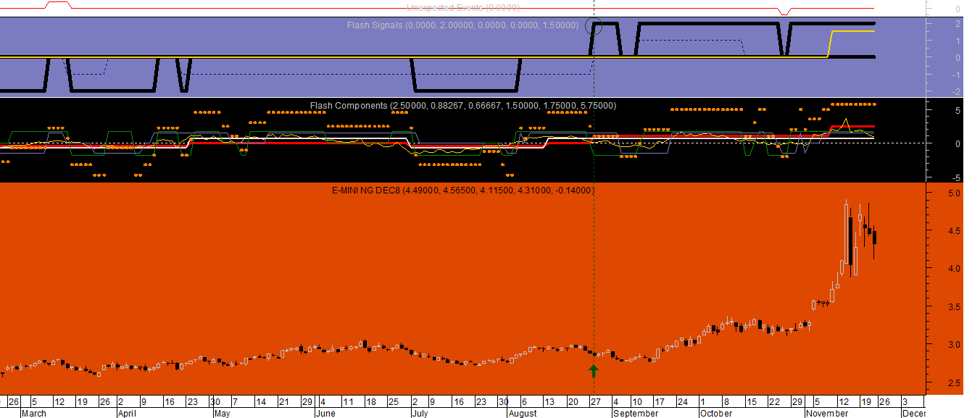980x418 pixels.
Task: Click the 21 date label in May
Action: coord(284,401)
